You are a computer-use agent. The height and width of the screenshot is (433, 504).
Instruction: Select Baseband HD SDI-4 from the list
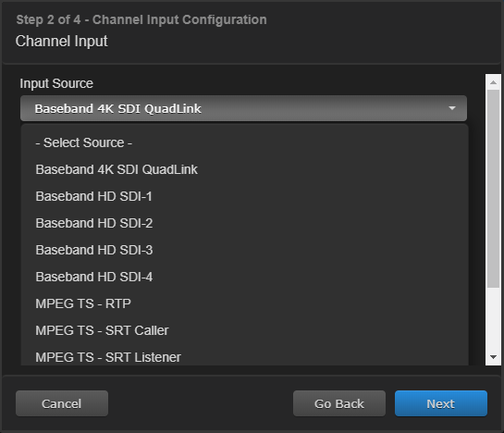tap(245, 277)
